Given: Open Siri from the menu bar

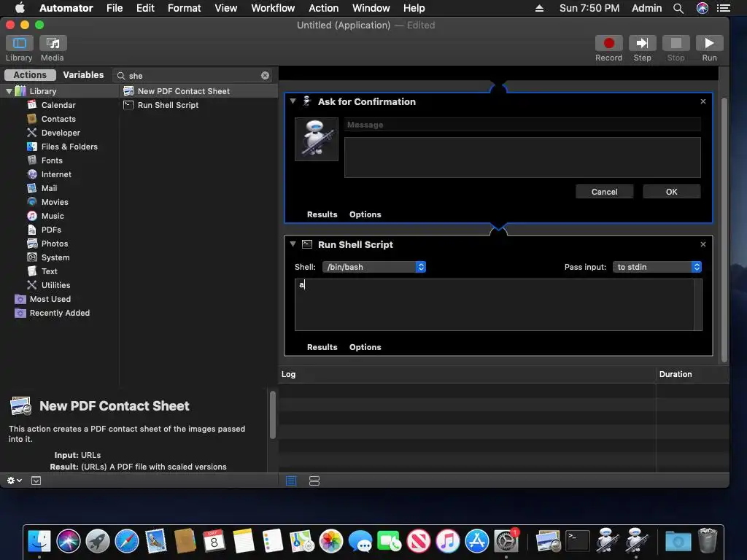Looking at the screenshot, I should (x=703, y=8).
